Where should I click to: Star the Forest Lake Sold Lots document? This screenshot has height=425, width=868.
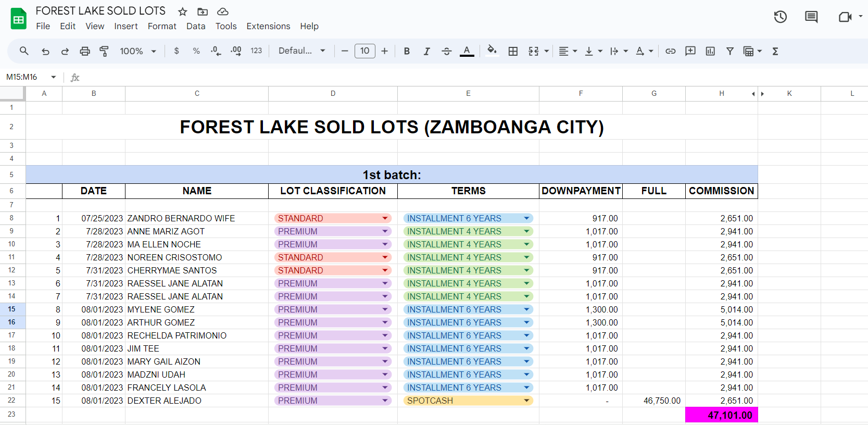(182, 11)
